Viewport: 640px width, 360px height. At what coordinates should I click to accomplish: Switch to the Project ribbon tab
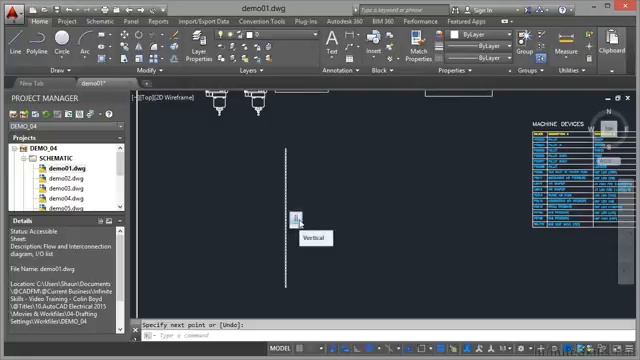click(67, 21)
